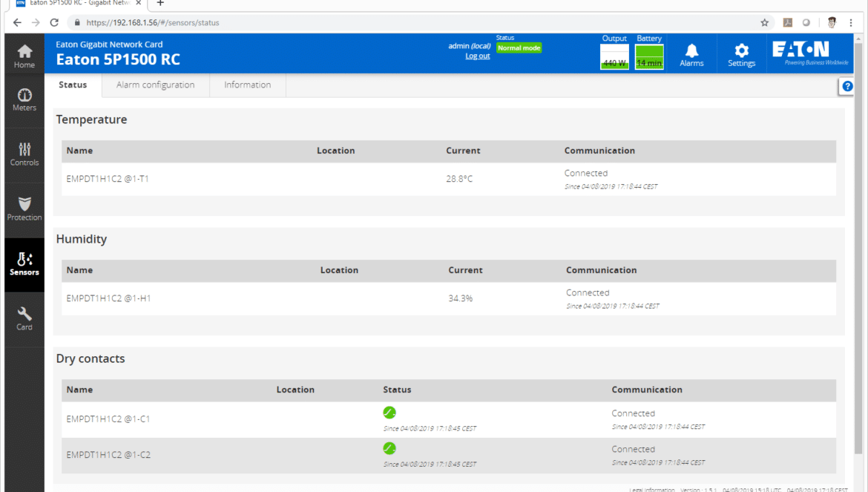
Task: Open the Protection section
Action: click(x=24, y=210)
